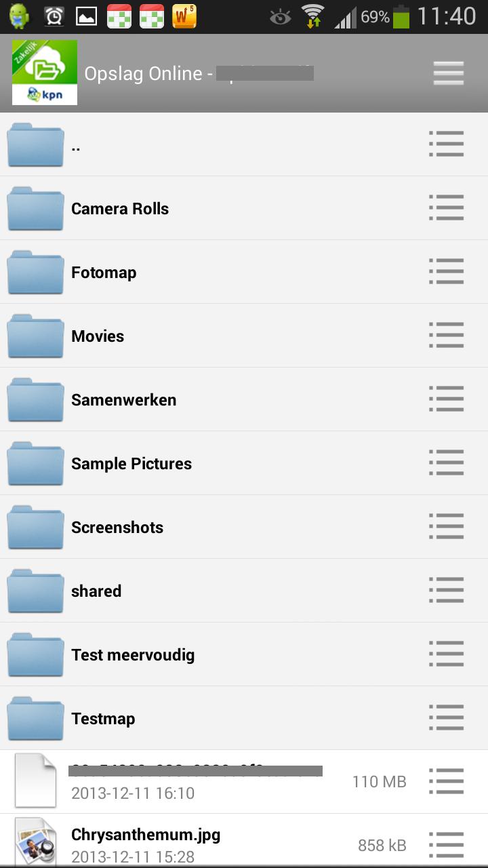The height and width of the screenshot is (868, 488).
Task: Tap the alarm clock status bar icon
Action: (x=54, y=16)
